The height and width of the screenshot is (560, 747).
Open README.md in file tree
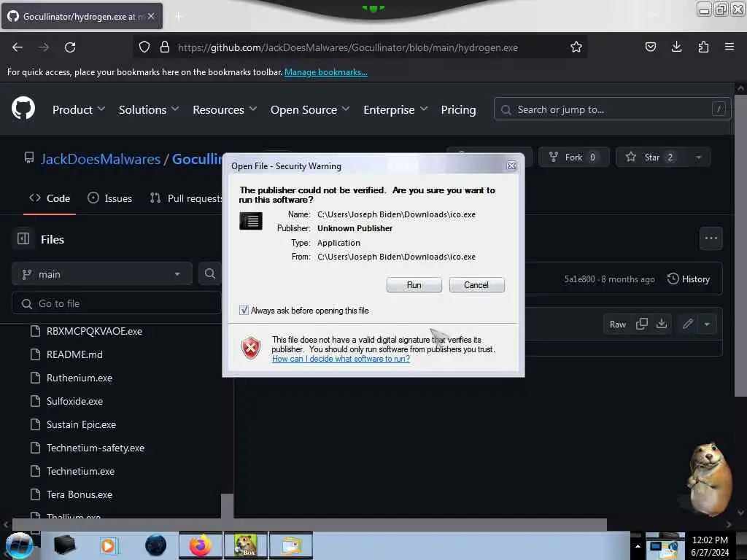point(74,354)
